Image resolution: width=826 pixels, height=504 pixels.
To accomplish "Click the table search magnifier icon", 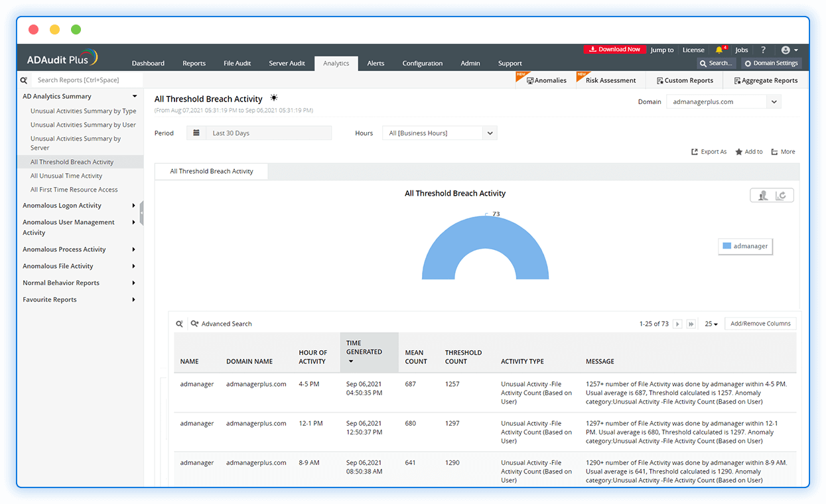I will [x=179, y=324].
